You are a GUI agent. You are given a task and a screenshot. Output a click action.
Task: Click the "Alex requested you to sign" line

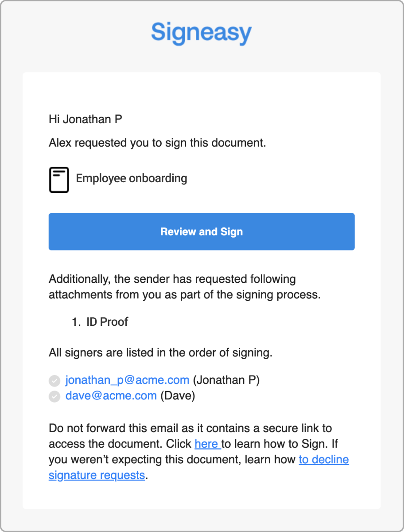click(x=157, y=143)
